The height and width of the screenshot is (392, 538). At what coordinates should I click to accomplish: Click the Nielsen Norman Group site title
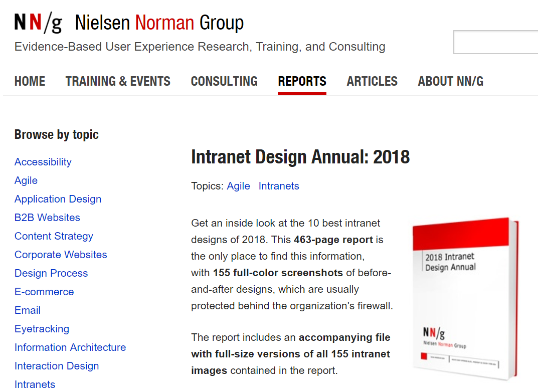point(159,23)
